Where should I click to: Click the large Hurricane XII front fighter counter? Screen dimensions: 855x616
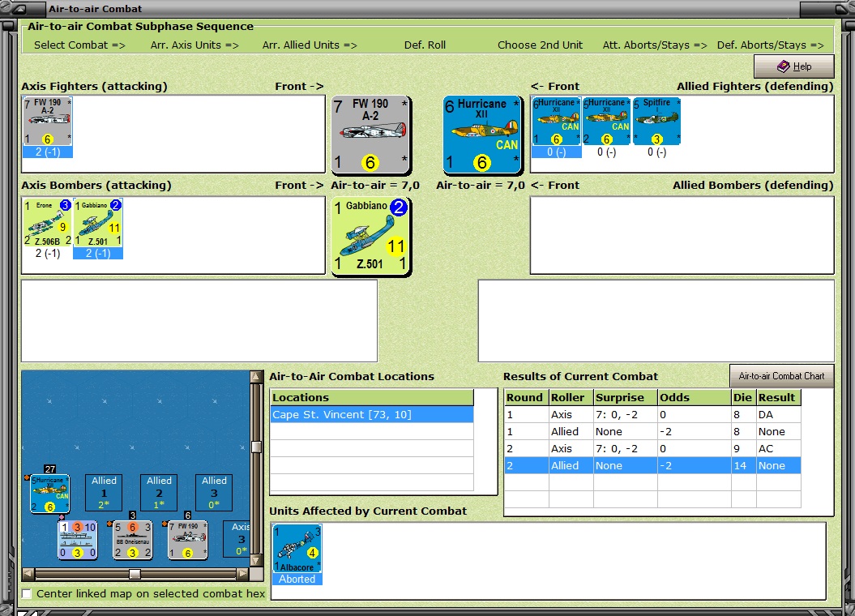[x=482, y=135]
